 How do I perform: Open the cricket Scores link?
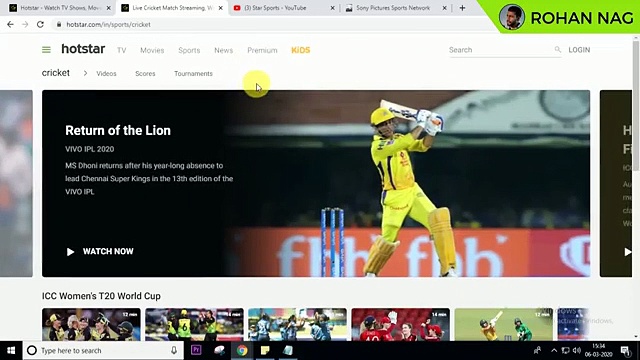click(145, 73)
